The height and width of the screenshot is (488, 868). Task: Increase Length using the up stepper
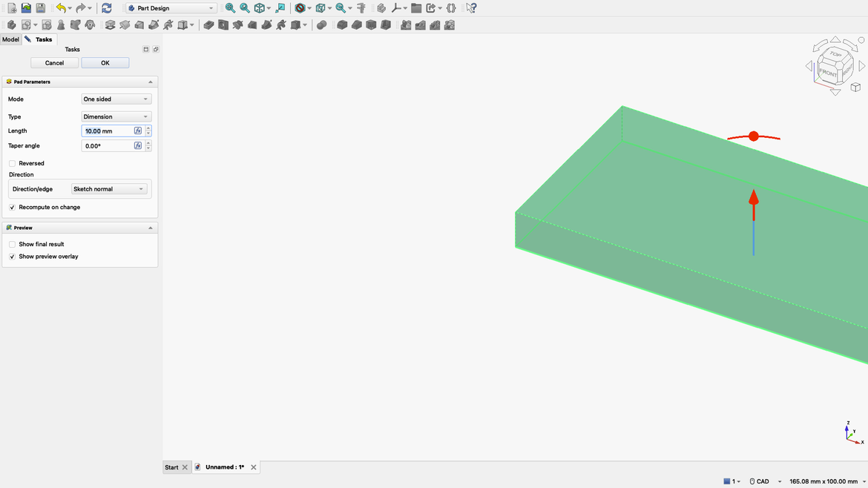point(146,128)
